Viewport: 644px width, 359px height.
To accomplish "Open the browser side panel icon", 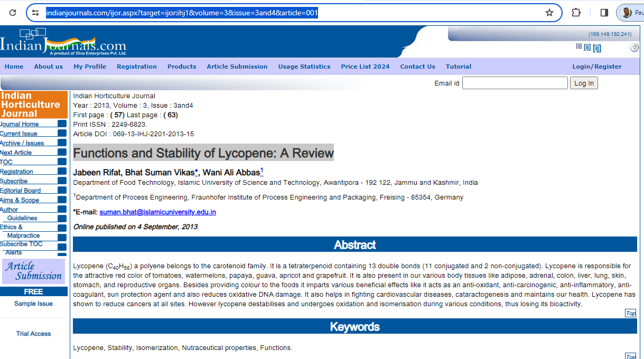I will click(604, 13).
